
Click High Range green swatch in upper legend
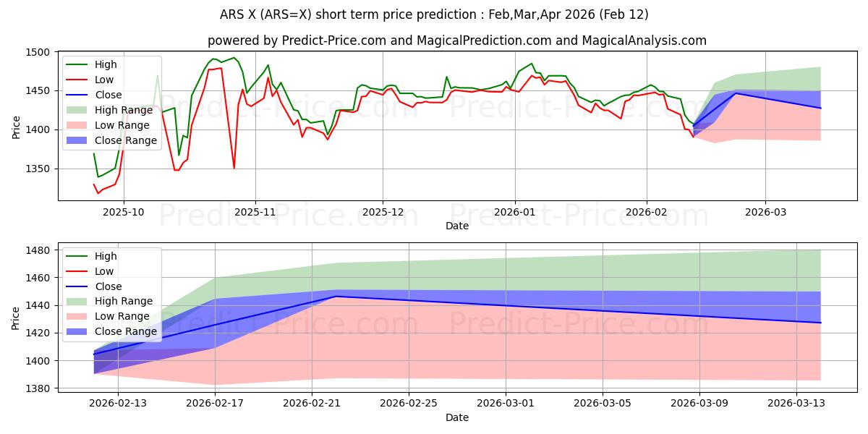78,110
